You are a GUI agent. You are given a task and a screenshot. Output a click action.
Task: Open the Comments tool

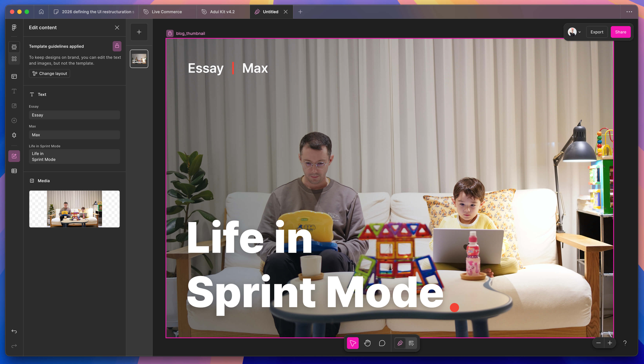[382, 343]
